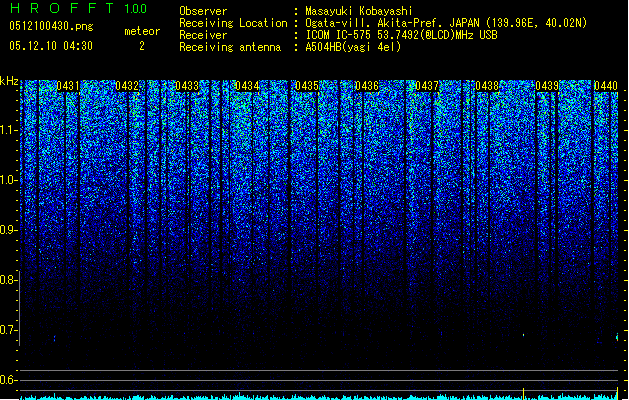This screenshot has height=400, width=629.
Task: Click the 0.8 kHz axis label
Action: 9,280
